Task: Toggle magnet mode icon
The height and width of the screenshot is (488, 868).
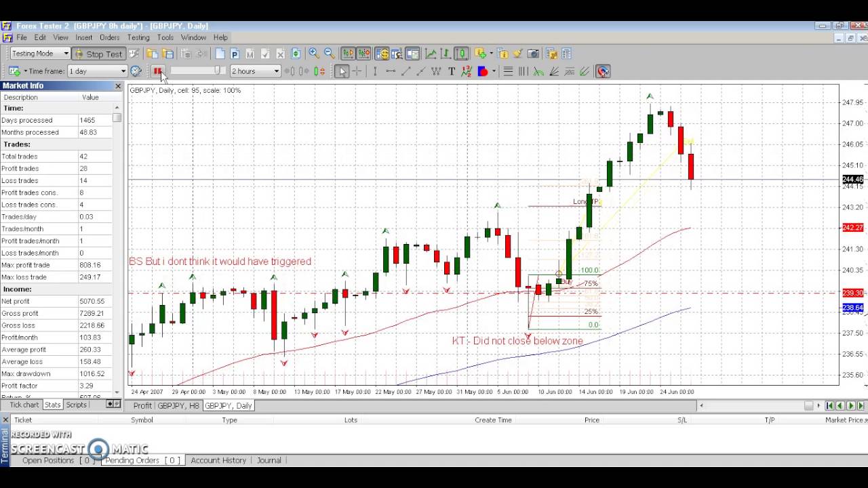Action: [604, 71]
